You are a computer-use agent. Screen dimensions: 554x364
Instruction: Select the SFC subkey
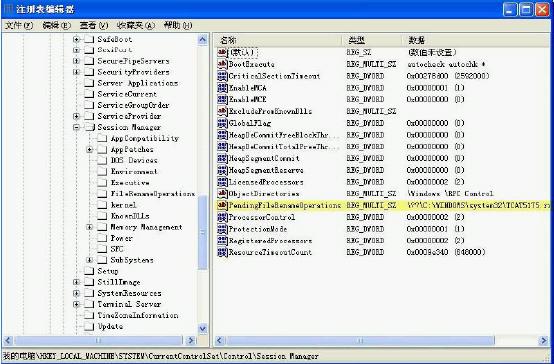point(117,249)
